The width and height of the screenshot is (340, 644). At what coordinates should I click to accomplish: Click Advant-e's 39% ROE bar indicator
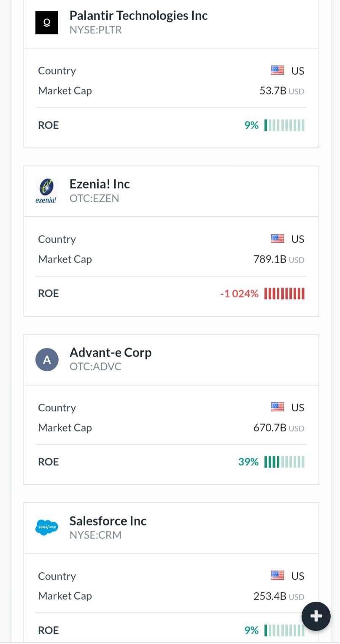[284, 462]
